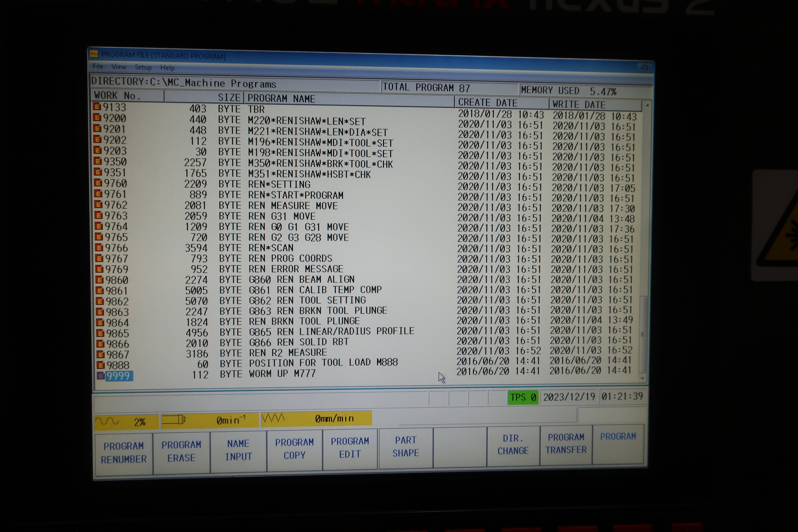Open the File menu
Screen dimensions: 798x532
[x=98, y=66]
